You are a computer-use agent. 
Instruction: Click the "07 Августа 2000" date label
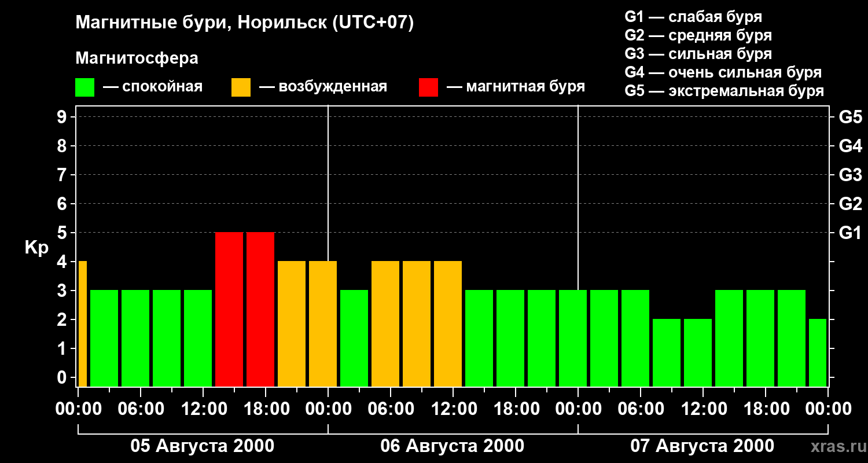(x=703, y=446)
